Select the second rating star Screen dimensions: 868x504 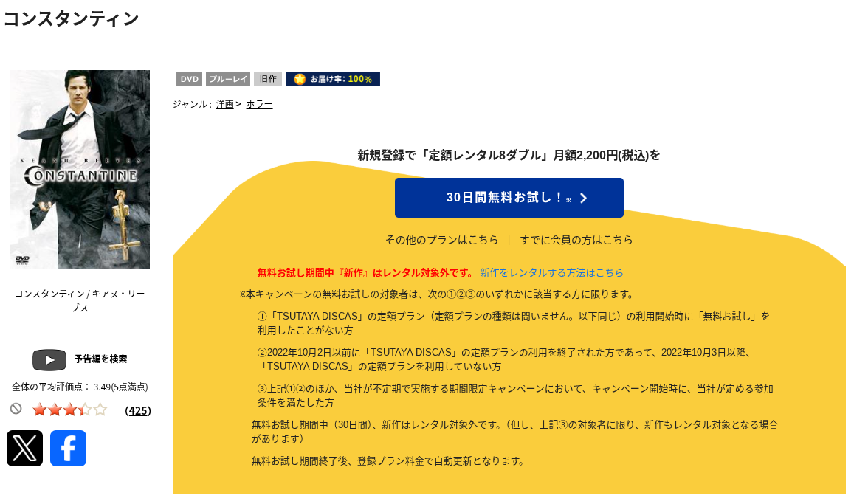pyautogui.click(x=55, y=410)
